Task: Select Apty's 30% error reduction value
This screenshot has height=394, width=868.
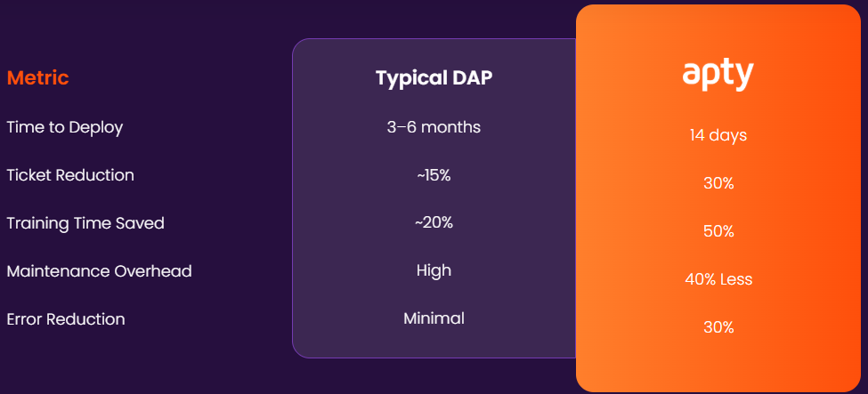Action: point(718,327)
